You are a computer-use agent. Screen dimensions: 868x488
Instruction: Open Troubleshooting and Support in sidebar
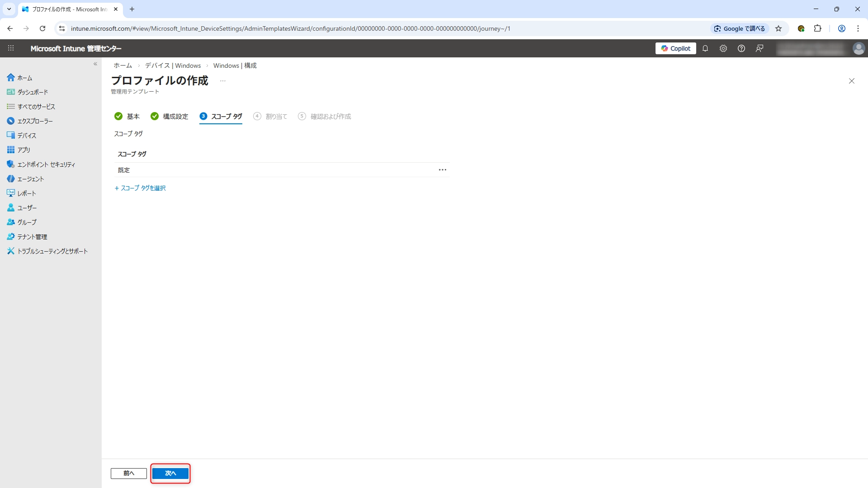[x=52, y=251]
